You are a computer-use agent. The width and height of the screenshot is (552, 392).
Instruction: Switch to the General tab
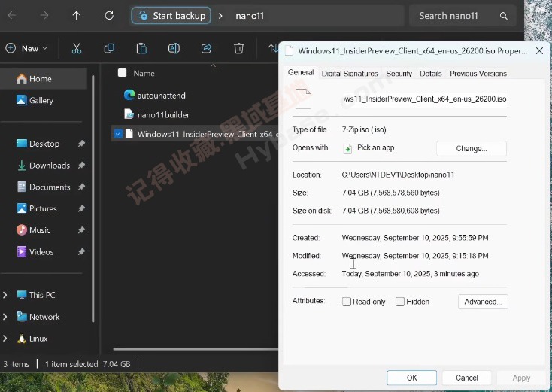(x=301, y=72)
